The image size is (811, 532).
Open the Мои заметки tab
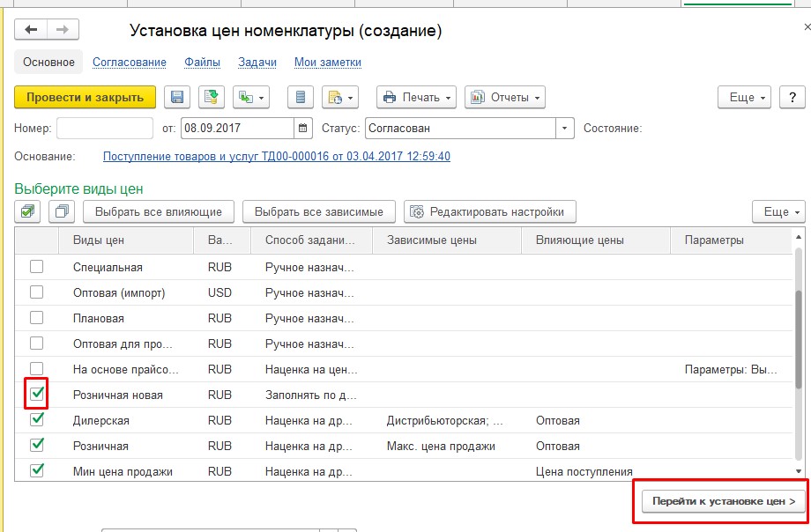click(x=327, y=62)
